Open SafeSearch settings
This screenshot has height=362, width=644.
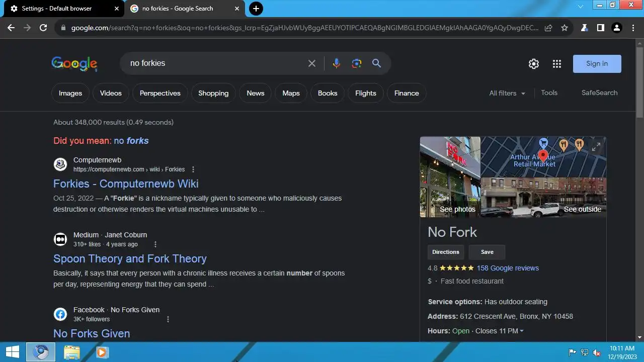[599, 93]
